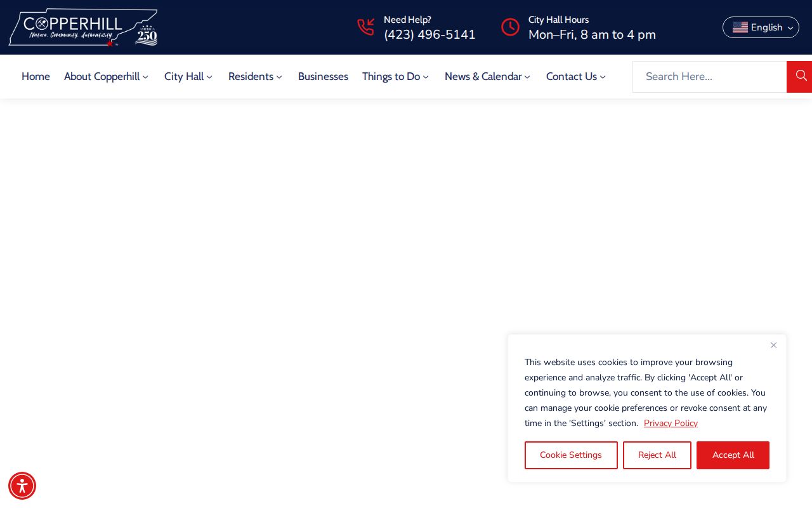The image size is (812, 508).
Task: Open the English language dropdown
Action: [761, 27]
